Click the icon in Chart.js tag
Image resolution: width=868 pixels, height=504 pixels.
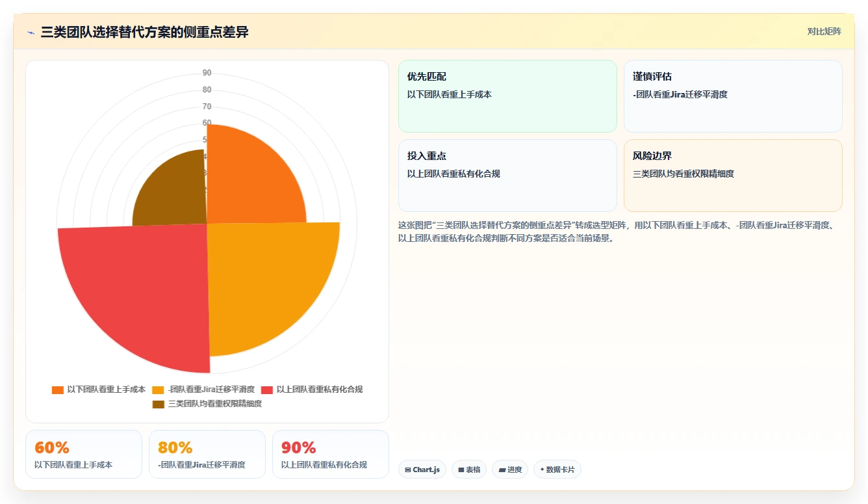(x=407, y=470)
